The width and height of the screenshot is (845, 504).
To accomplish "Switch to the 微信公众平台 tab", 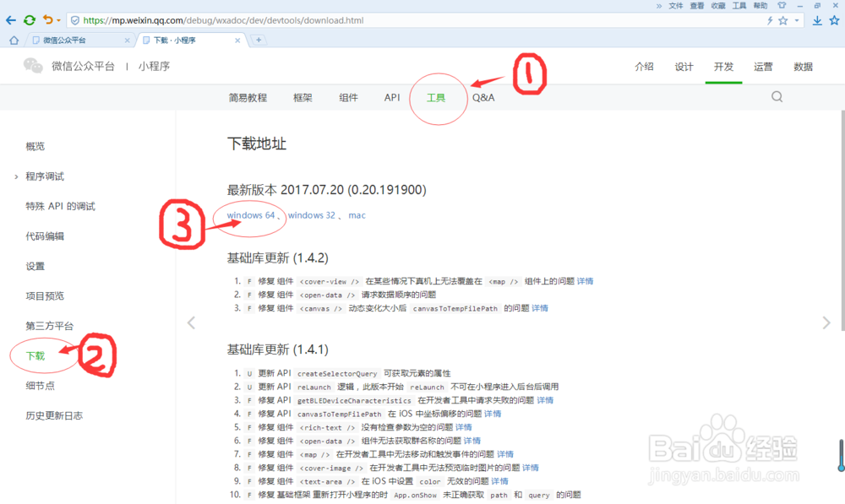I will tap(81, 41).
